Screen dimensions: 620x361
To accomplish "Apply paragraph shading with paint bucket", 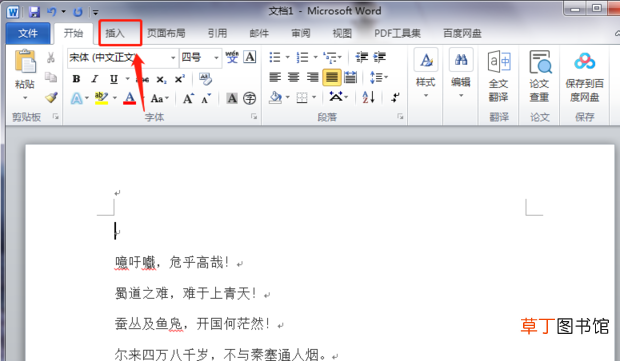I will [276, 97].
